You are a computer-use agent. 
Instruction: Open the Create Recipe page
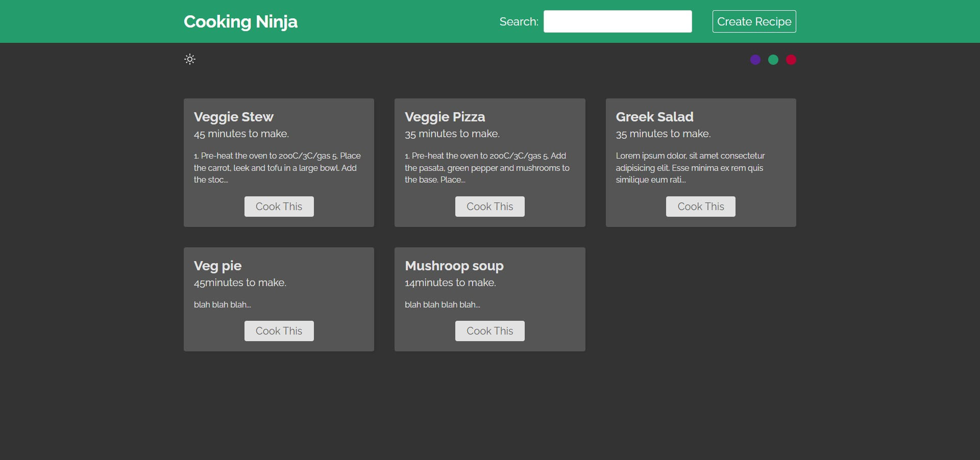(754, 21)
